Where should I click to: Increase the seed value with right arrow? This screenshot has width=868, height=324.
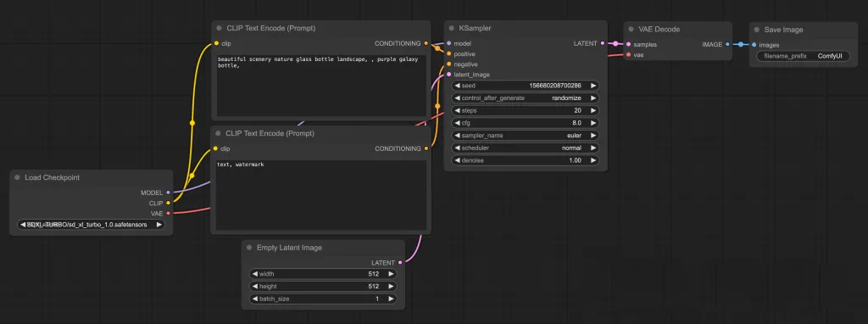(593, 86)
